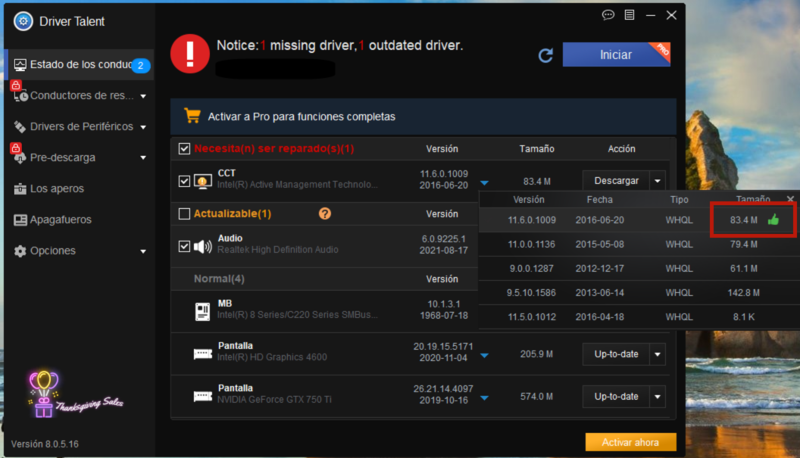Click the Los aperos toolbox icon
Image resolution: width=800 pixels, height=458 pixels.
tap(20, 189)
